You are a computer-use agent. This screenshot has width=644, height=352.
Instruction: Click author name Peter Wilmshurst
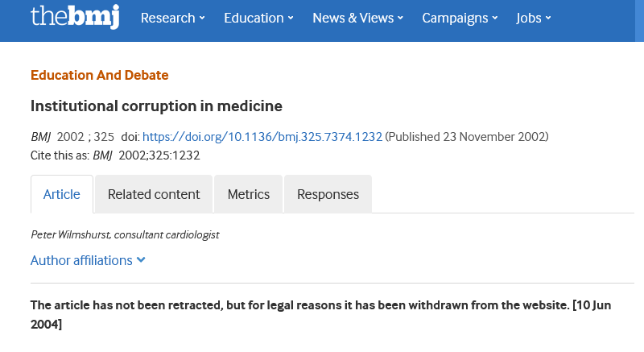click(70, 234)
